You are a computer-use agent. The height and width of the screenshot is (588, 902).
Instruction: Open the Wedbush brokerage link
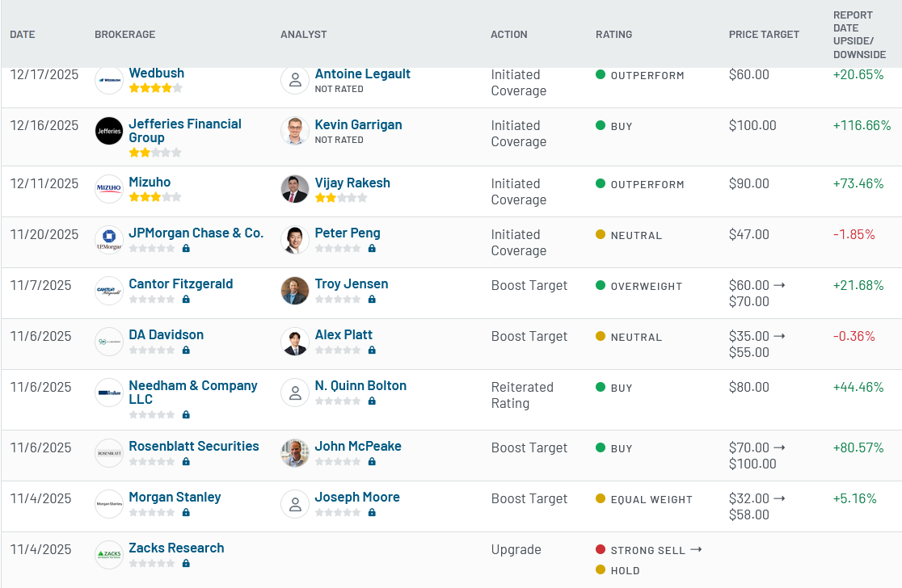tap(157, 73)
